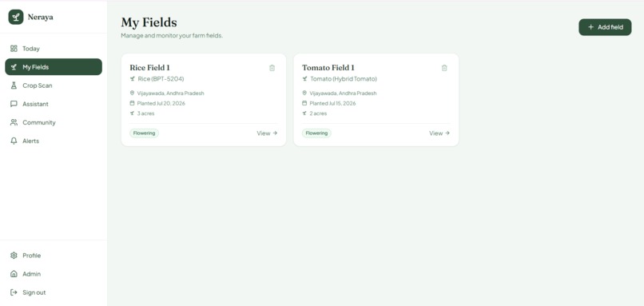
Task: Click the Tomato (Hybrid Tomato) crop label
Action: 344,79
